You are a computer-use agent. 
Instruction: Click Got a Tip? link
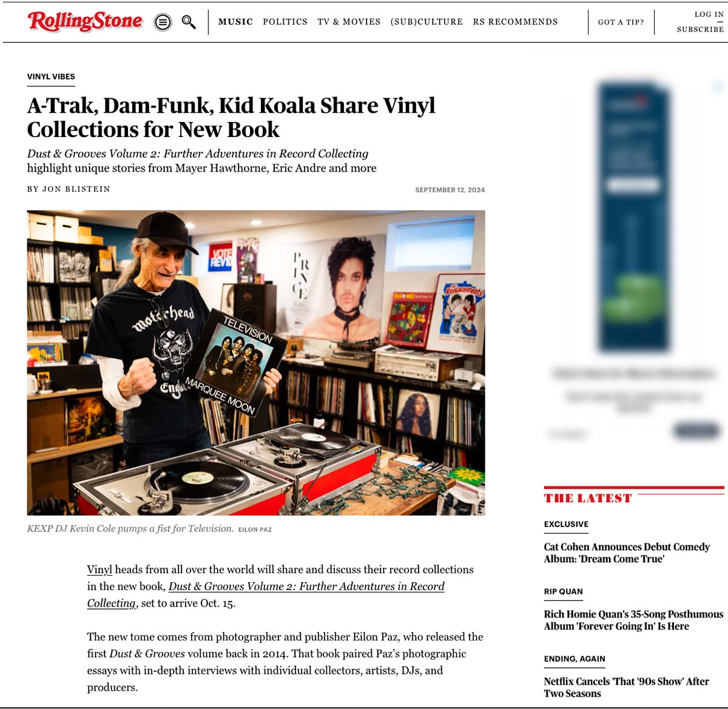click(621, 22)
